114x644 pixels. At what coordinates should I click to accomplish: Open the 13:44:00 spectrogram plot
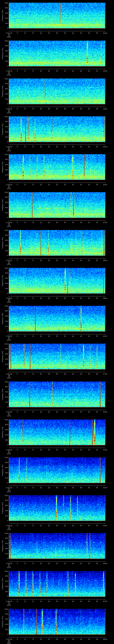57,508
